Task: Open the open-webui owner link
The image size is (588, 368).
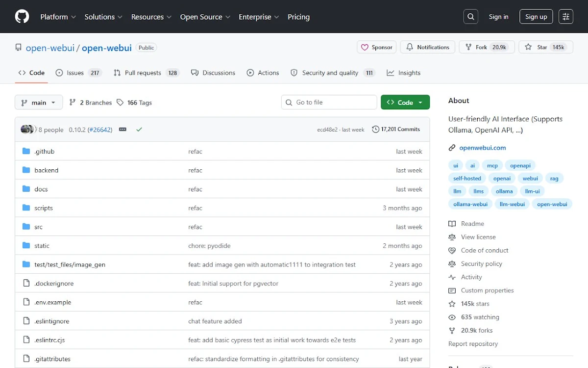Action: pyautogui.click(x=50, y=48)
